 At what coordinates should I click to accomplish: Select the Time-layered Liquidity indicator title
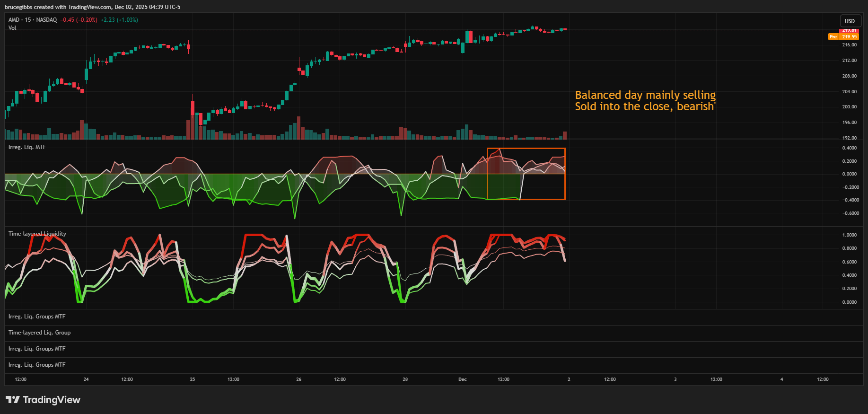click(37, 234)
